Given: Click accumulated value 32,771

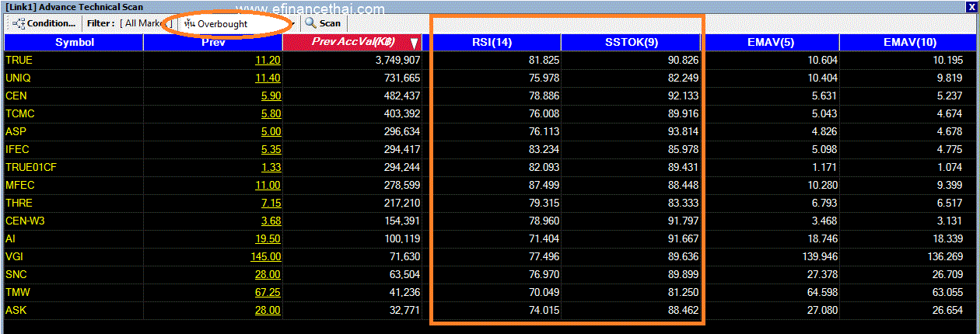Looking at the screenshot, I should [x=404, y=310].
